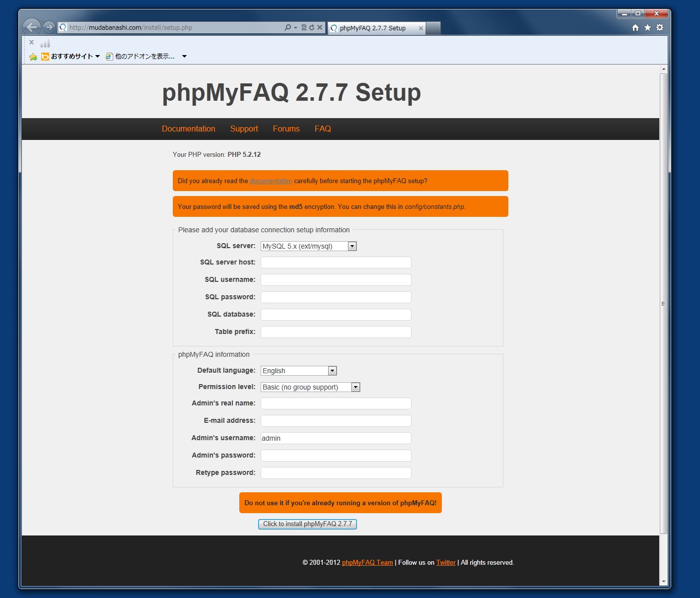The height and width of the screenshot is (598, 700).
Task: Open the phpMyFAQ Team footer link
Action: pos(367,563)
